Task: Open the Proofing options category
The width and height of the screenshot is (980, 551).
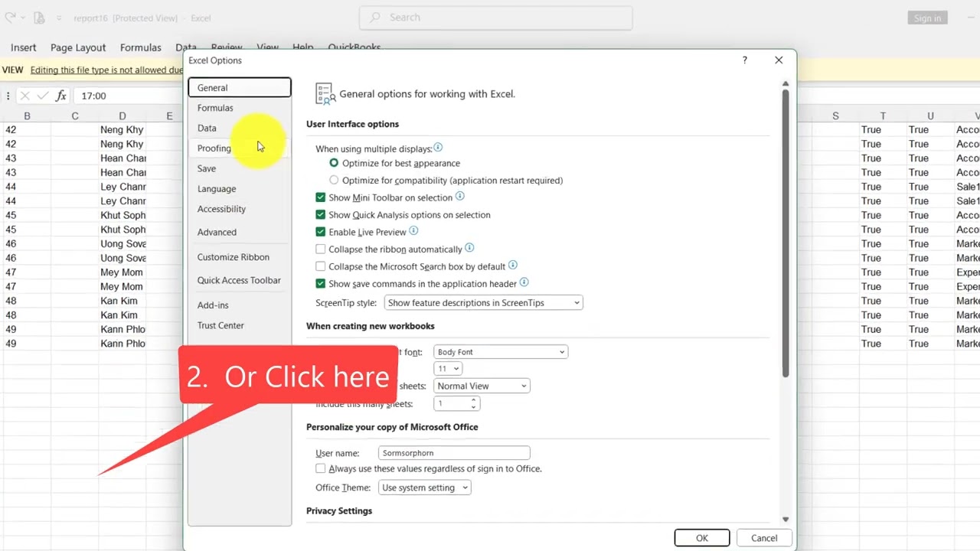Action: pyautogui.click(x=240, y=148)
